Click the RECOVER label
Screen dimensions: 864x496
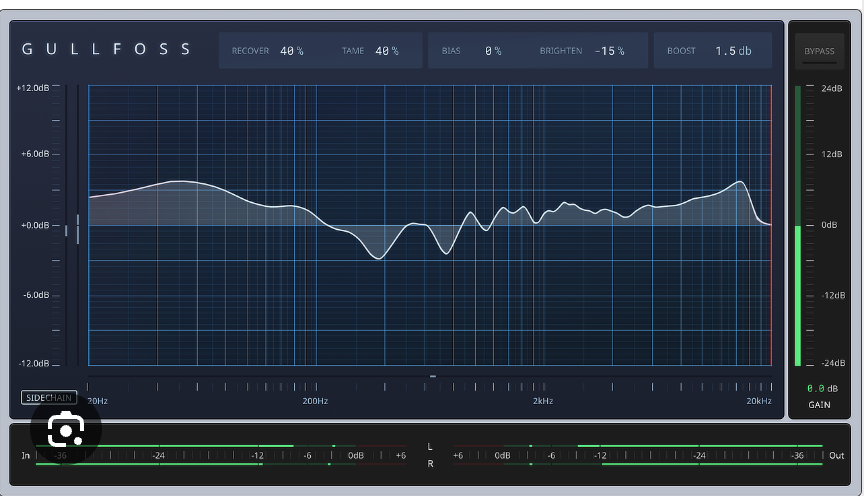coord(250,51)
